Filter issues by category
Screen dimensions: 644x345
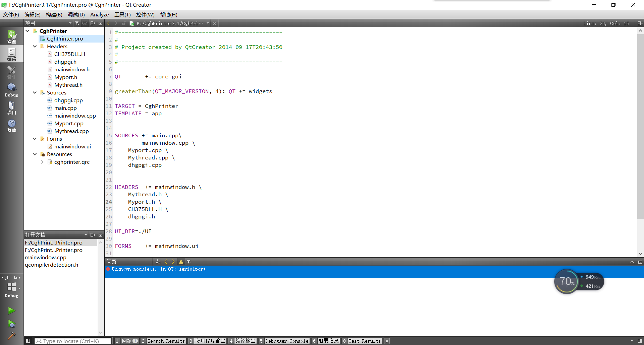click(189, 262)
